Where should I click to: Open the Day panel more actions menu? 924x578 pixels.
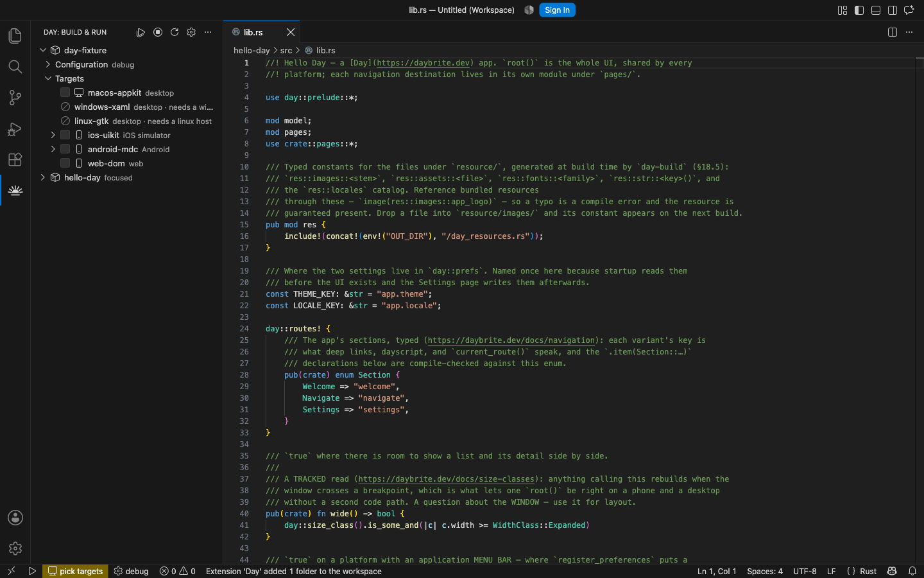click(208, 32)
